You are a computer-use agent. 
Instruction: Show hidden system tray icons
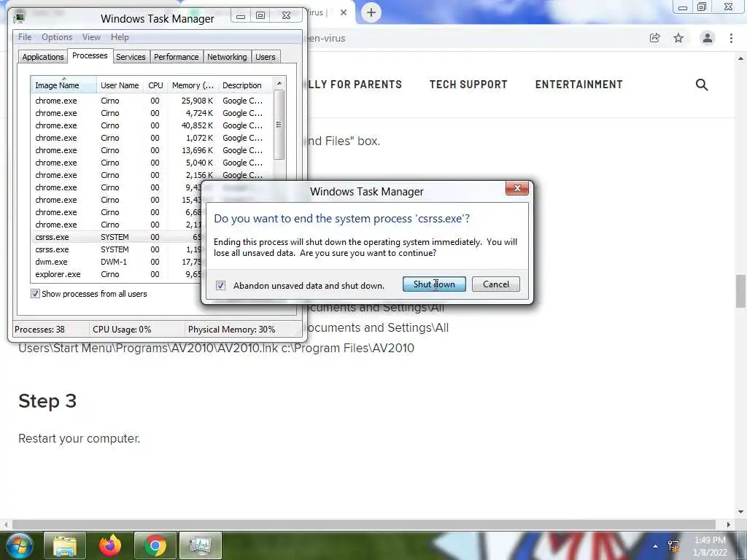(x=655, y=546)
